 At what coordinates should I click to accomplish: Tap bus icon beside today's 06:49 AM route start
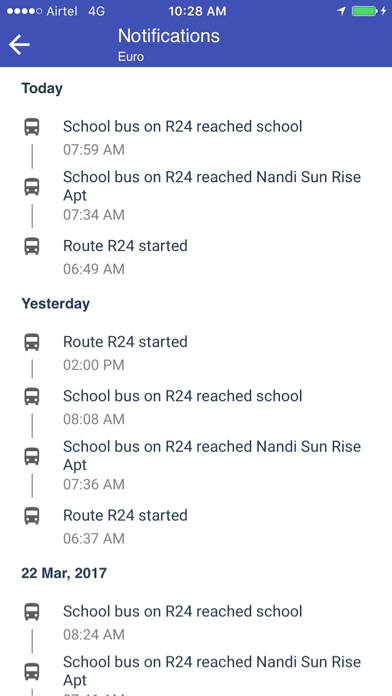click(x=32, y=246)
